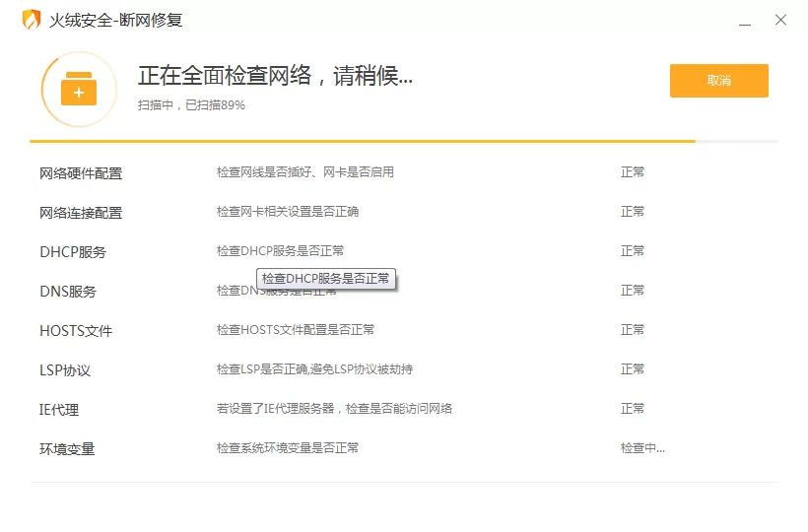The height and width of the screenshot is (532, 808).
Task: Click description 检查网卡相关设置是否正确
Action: click(288, 212)
